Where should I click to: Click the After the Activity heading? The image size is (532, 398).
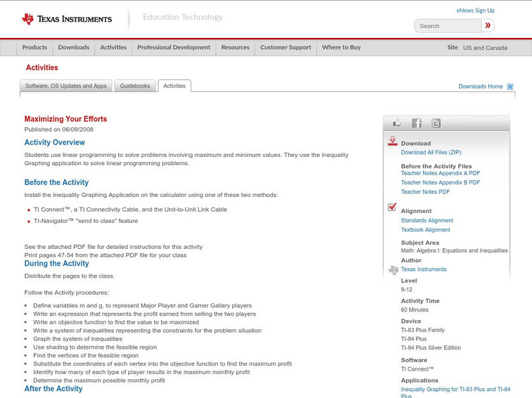pyautogui.click(x=53, y=389)
